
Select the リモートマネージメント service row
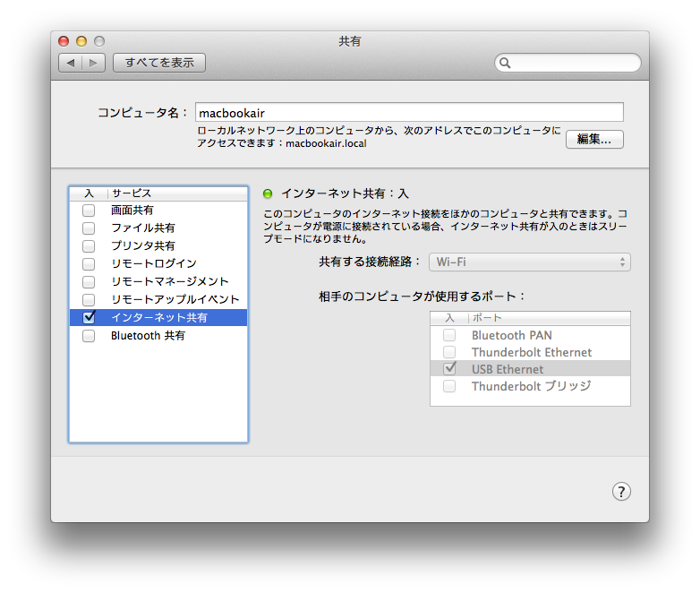(158, 281)
